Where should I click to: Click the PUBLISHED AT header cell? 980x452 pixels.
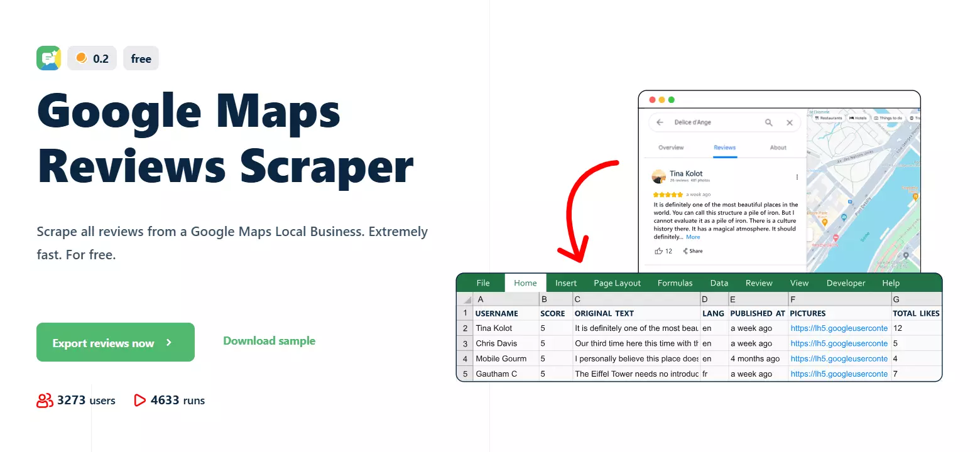coord(758,313)
